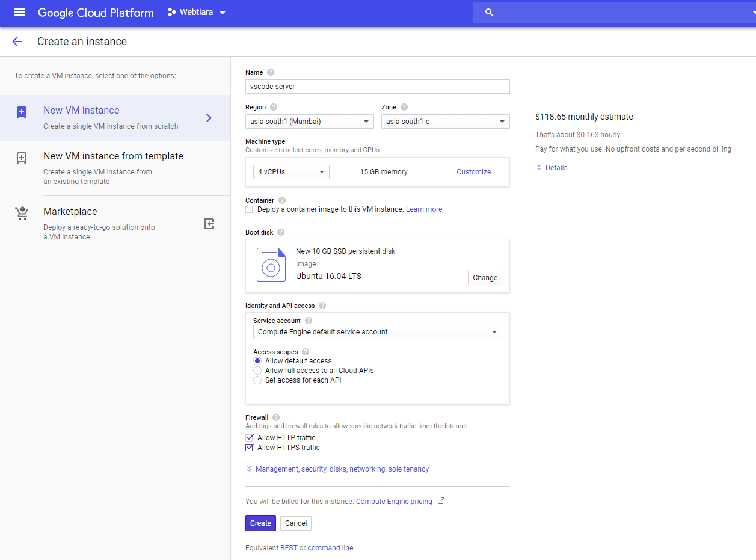Click the help icon next to Container

(x=282, y=200)
